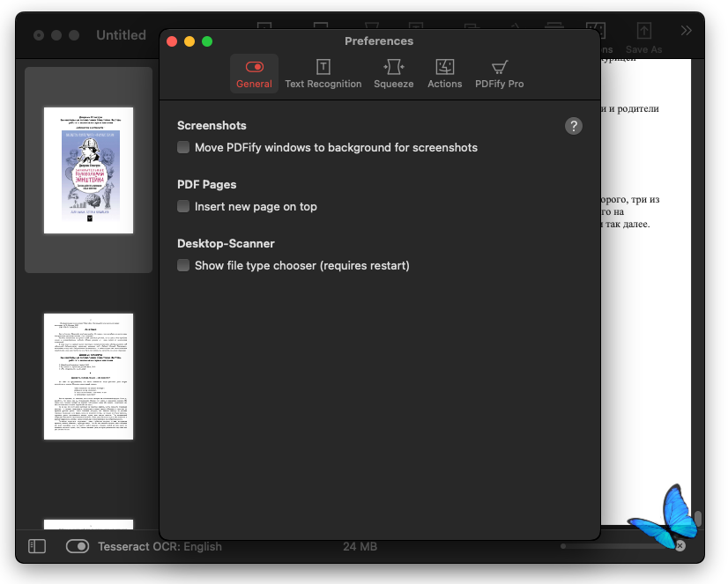This screenshot has width=728, height=584.
Task: Close the Preferences window
Action: point(172,41)
